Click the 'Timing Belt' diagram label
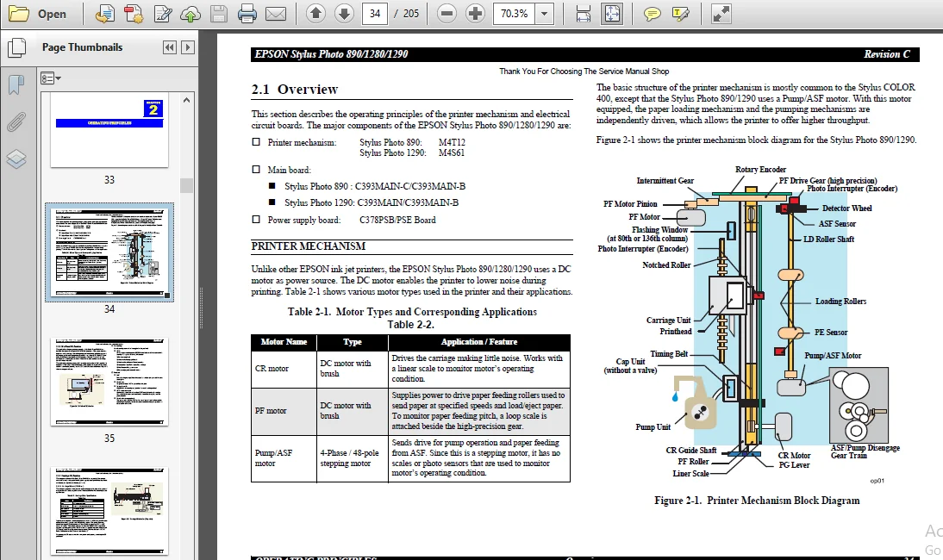 click(669, 354)
